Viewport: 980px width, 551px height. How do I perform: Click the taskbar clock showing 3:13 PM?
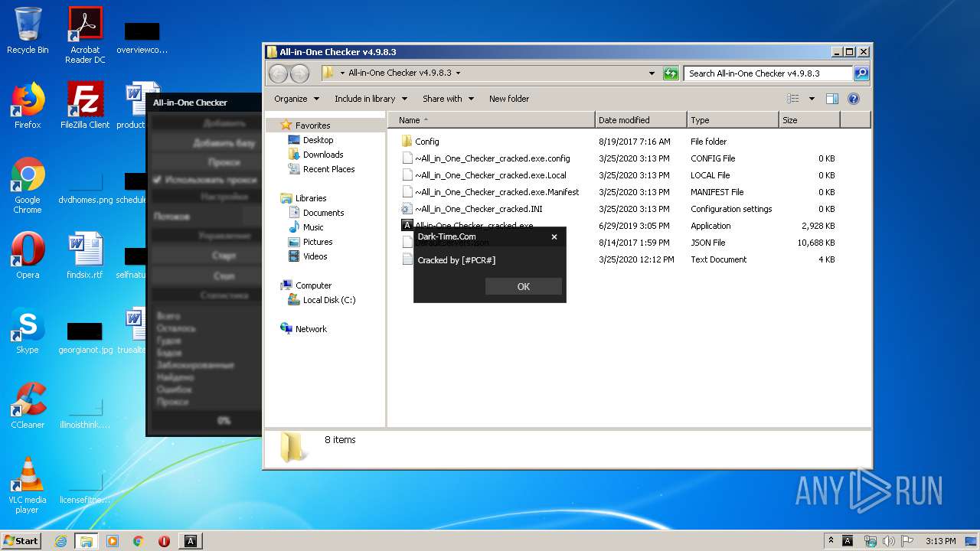tap(940, 541)
